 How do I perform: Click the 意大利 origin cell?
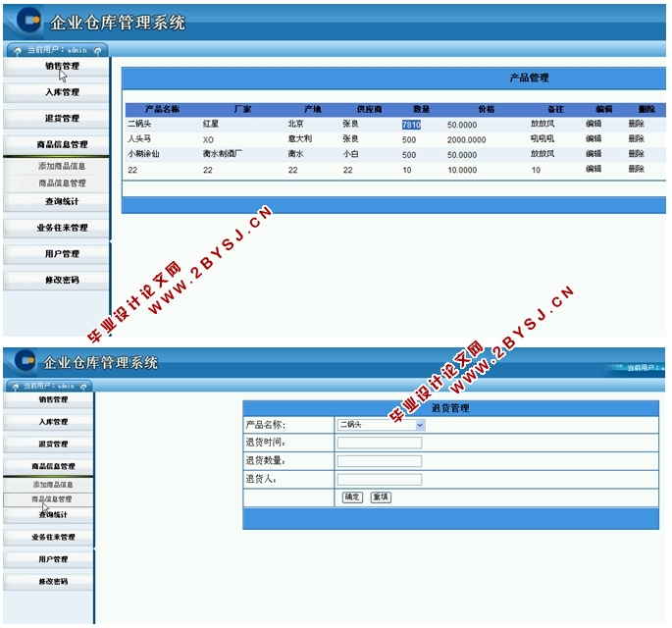pos(300,139)
